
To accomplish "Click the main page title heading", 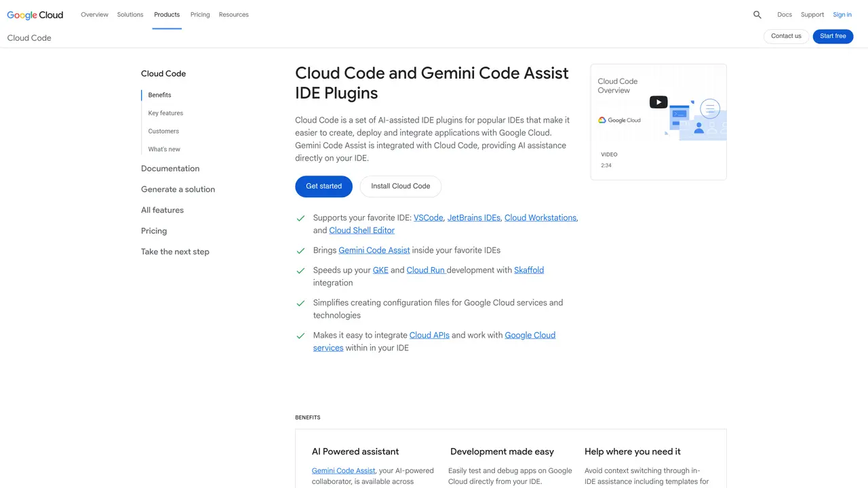I will pyautogui.click(x=432, y=83).
